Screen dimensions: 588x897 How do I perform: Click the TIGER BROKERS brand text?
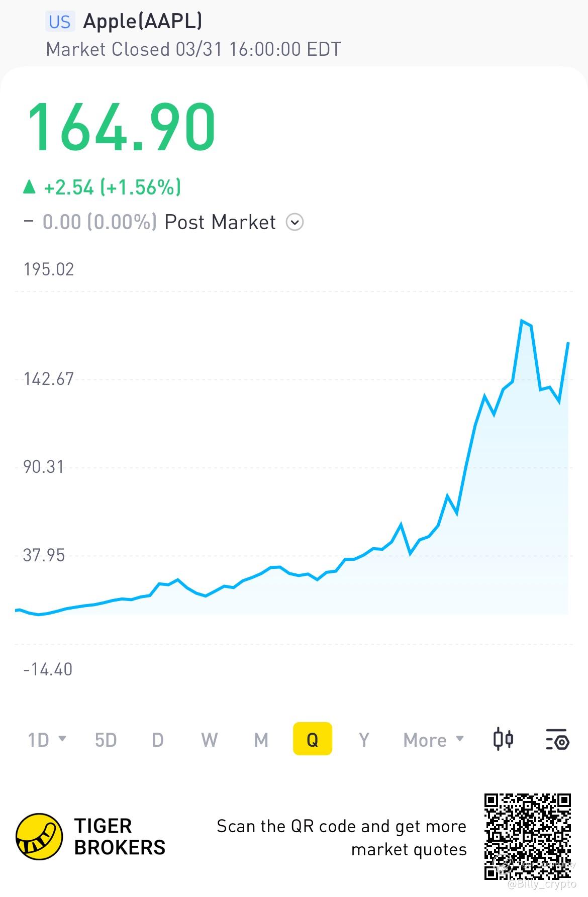[x=120, y=837]
